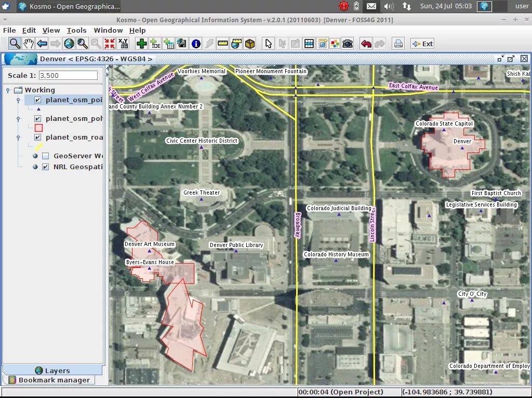Image resolution: width=532 pixels, height=398 pixels.
Task: Click the red undo arrow
Action: [366, 44]
